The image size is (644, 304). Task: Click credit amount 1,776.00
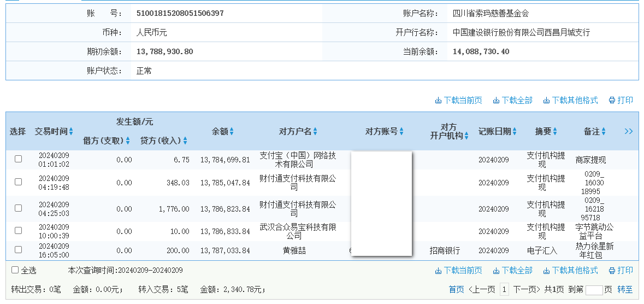coord(174,209)
